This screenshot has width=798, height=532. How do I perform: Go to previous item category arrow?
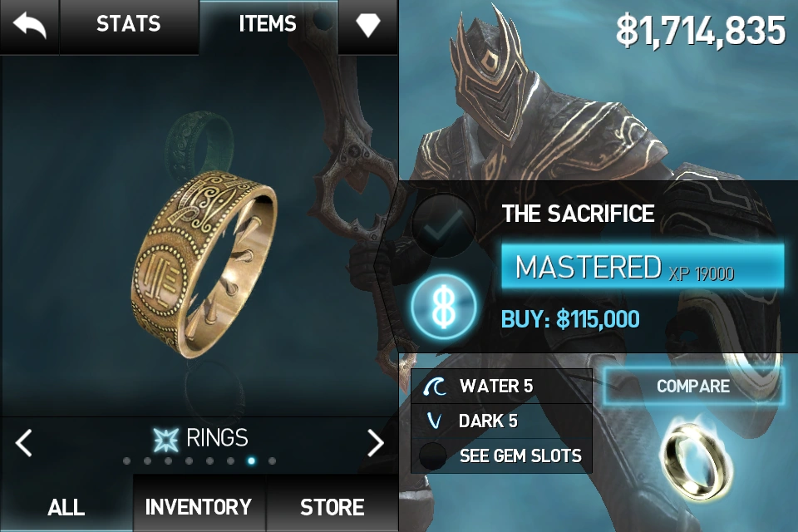click(23, 442)
